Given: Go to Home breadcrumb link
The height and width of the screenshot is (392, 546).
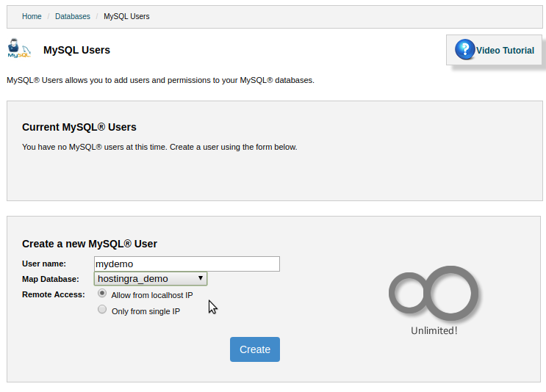Looking at the screenshot, I should [32, 16].
